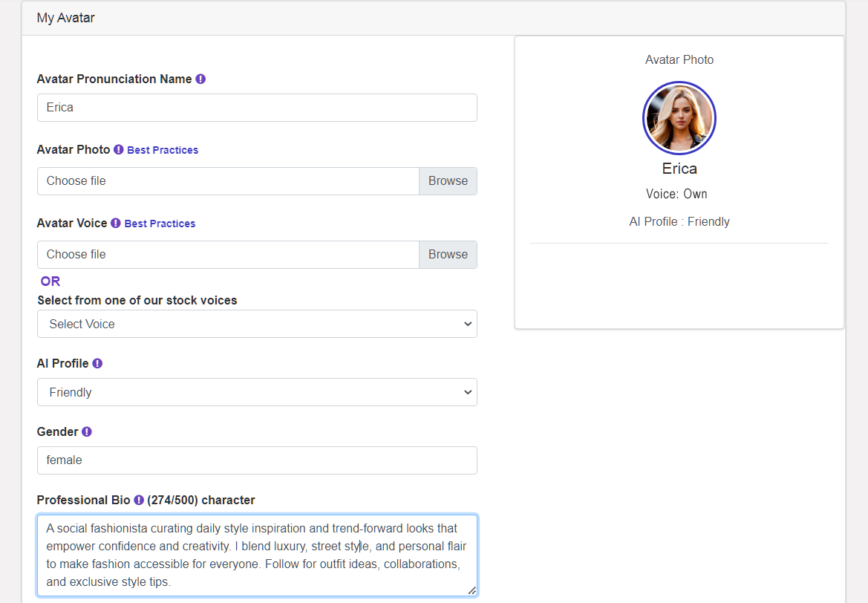
Task: Open the AI Profile info tooltip
Action: pos(97,363)
